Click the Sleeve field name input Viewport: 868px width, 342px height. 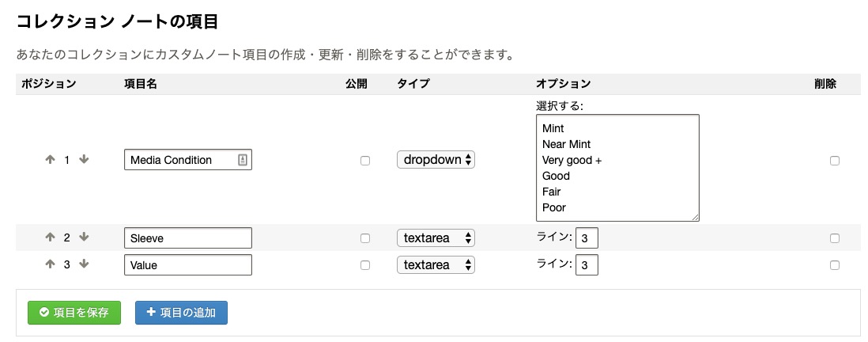(187, 237)
